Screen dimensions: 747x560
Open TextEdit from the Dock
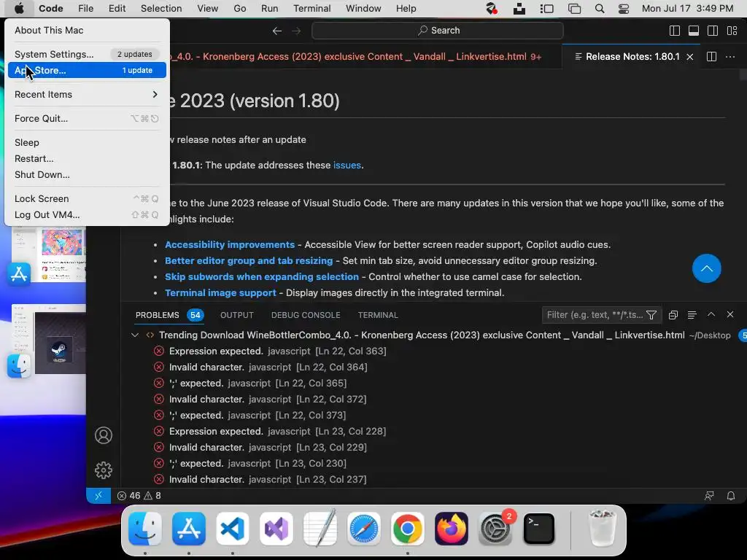click(320, 529)
